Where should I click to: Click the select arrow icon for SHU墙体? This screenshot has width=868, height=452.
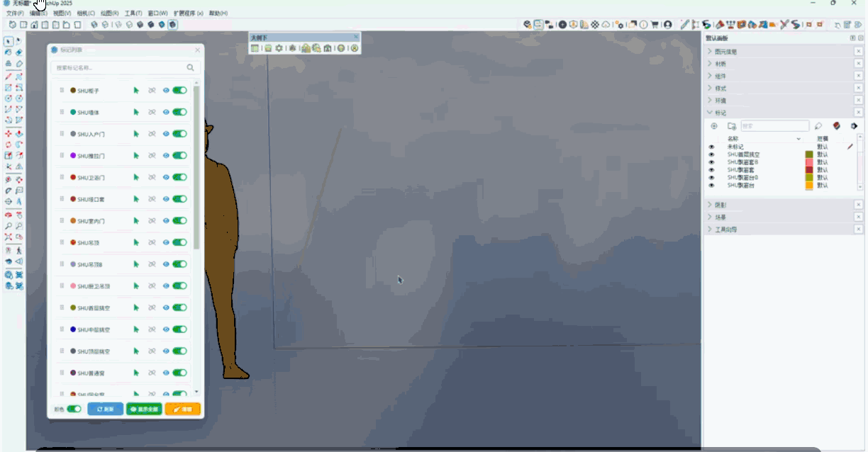point(135,112)
